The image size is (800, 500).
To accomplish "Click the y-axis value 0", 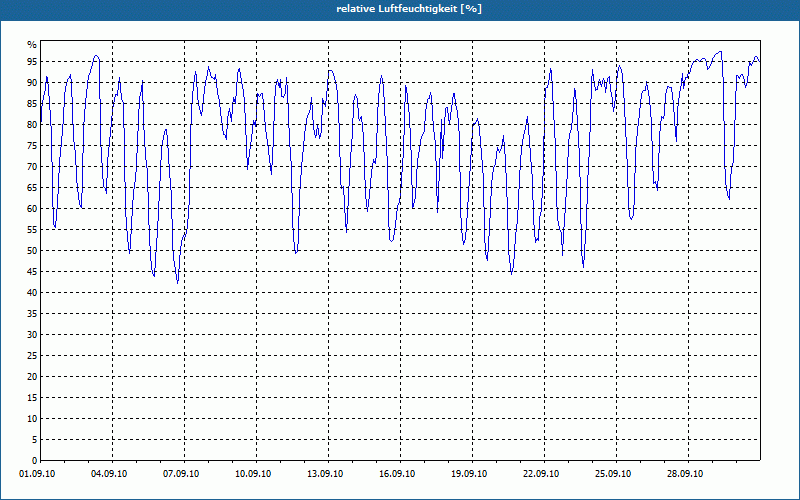I will click(35, 461).
